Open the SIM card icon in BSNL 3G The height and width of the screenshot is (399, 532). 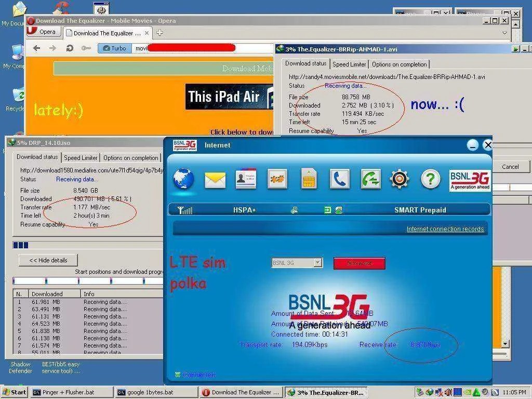pos(309,179)
